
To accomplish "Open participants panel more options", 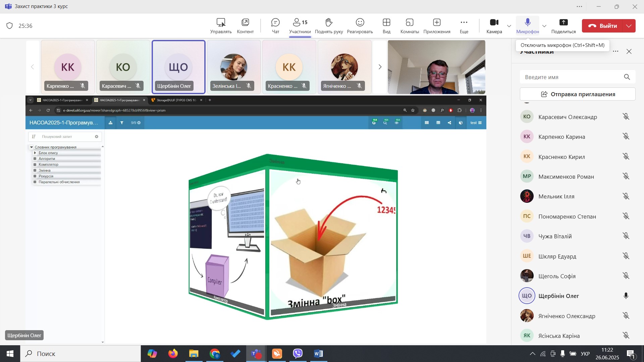I will click(x=615, y=52).
